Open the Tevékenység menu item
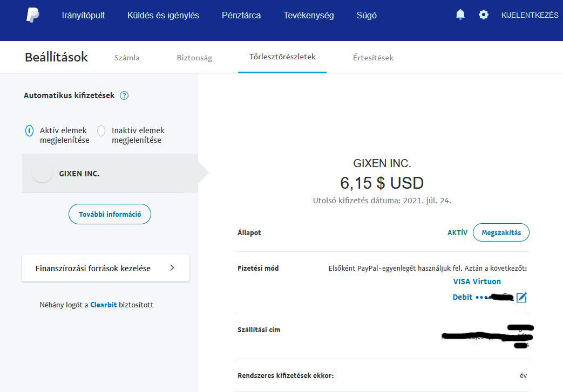The image size is (563, 392). [309, 16]
